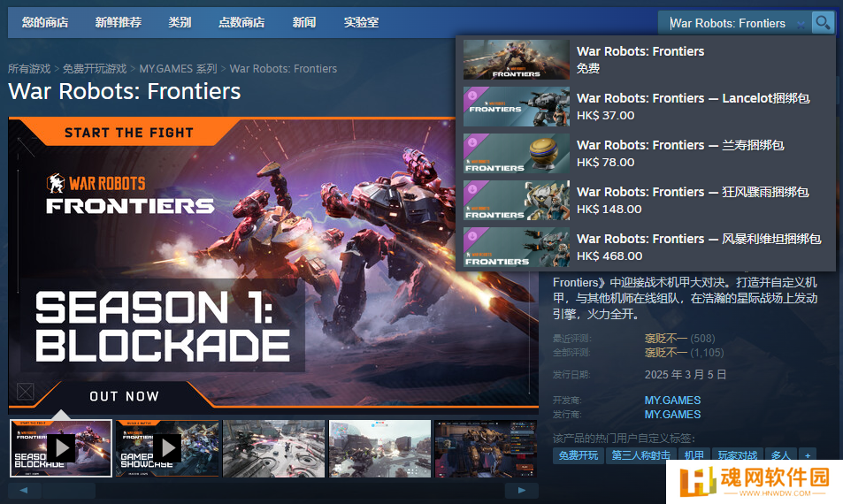This screenshot has height=504, width=843.
Task: Click the 所有游戏 breadcrumb link
Action: click(29, 69)
